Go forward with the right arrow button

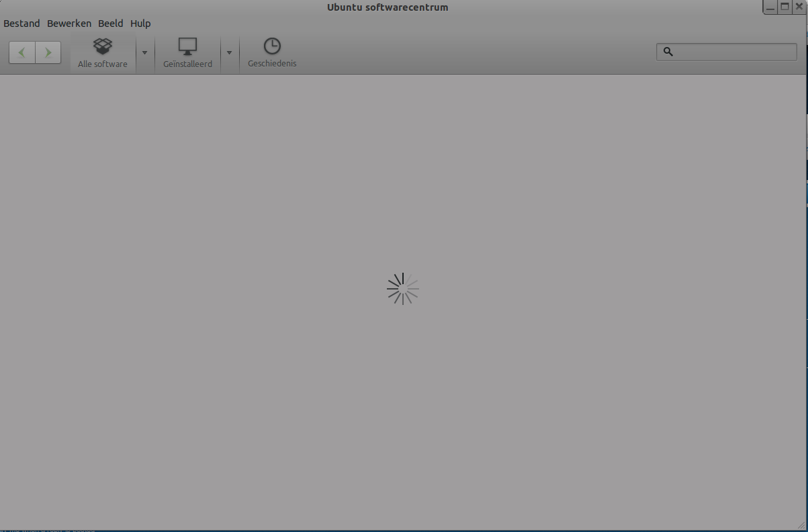(48, 52)
